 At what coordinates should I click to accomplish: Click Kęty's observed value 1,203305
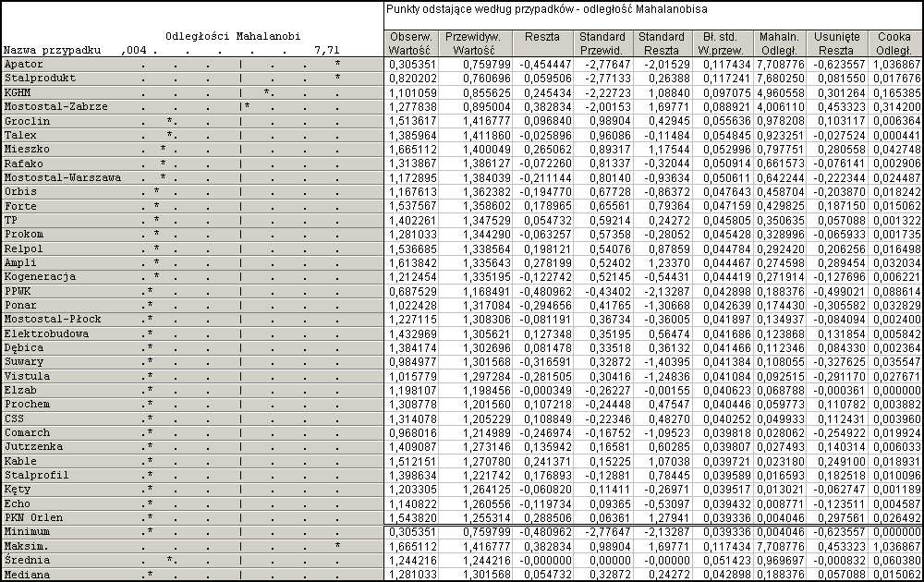click(412, 490)
